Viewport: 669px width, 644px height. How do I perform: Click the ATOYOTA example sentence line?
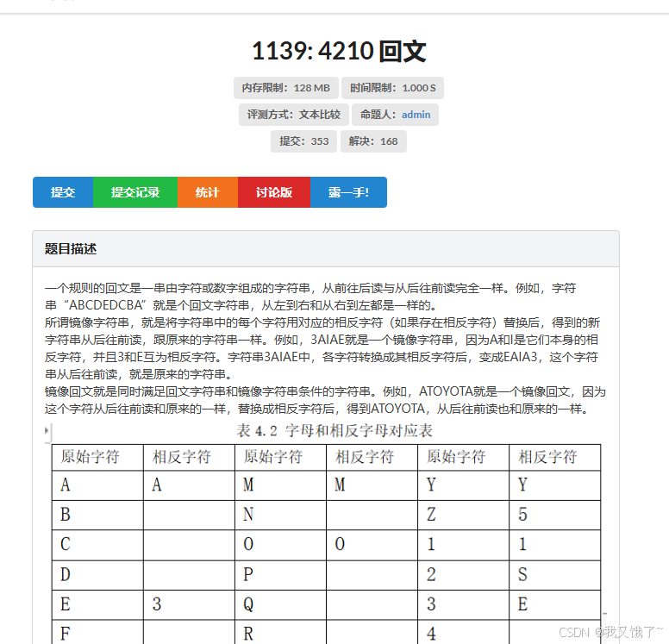(325, 391)
